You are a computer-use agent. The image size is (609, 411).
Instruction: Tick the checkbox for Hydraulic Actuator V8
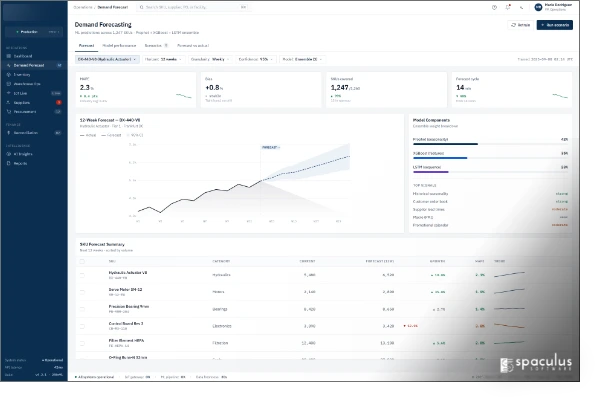point(82,275)
